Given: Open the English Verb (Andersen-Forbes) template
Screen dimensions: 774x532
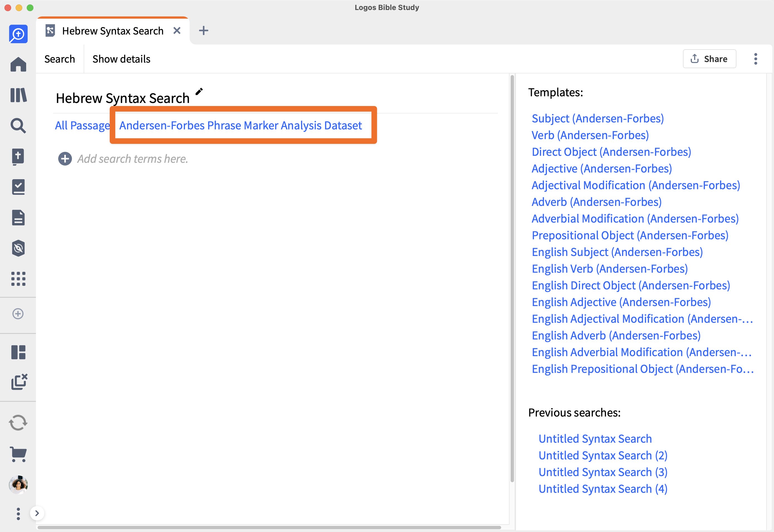Looking at the screenshot, I should [x=610, y=269].
